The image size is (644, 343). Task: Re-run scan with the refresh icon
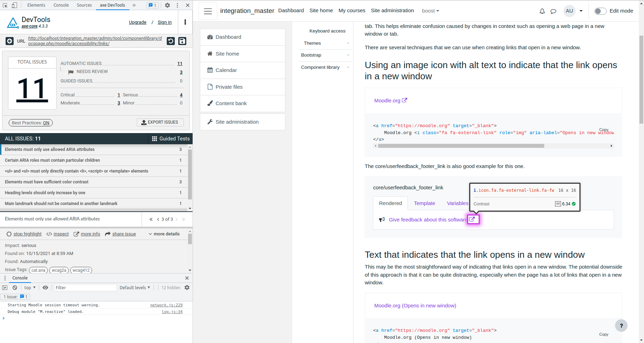click(171, 41)
